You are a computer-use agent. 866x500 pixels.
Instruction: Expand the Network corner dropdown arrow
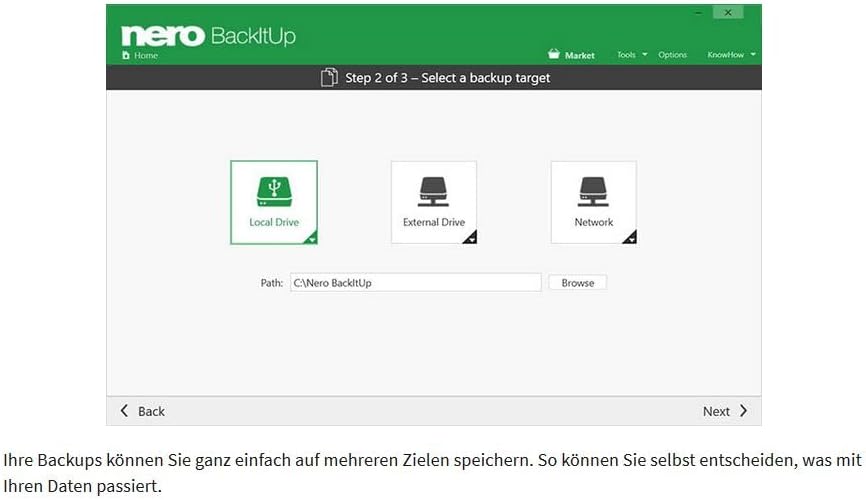630,238
